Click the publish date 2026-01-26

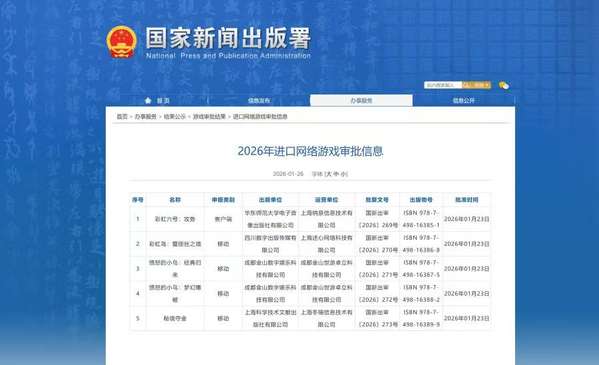(x=288, y=174)
